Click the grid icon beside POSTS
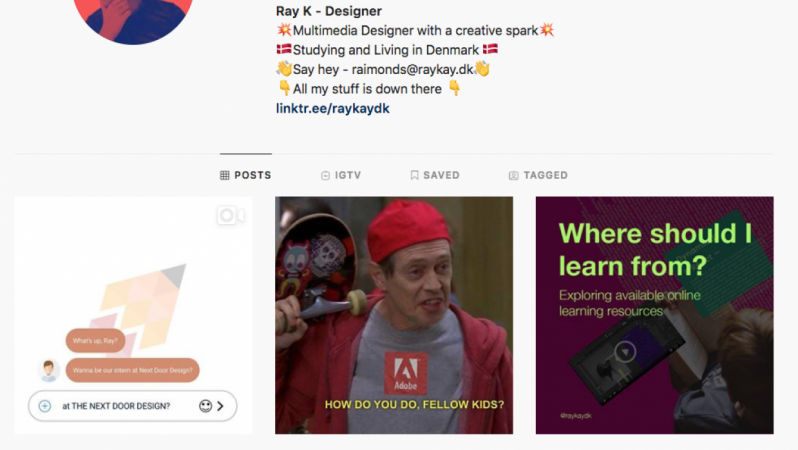This screenshot has width=798, height=450. (224, 175)
